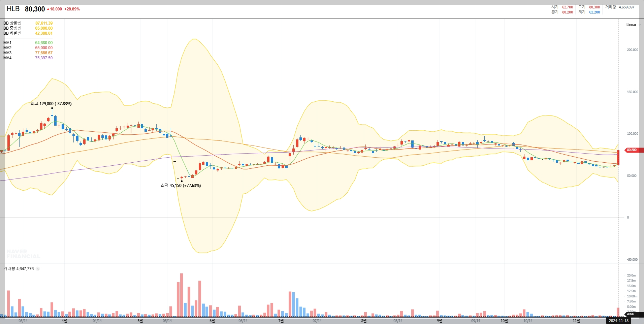
Task: Click the 09/14 date label on the time axis
Action: pyautogui.click(x=476, y=321)
